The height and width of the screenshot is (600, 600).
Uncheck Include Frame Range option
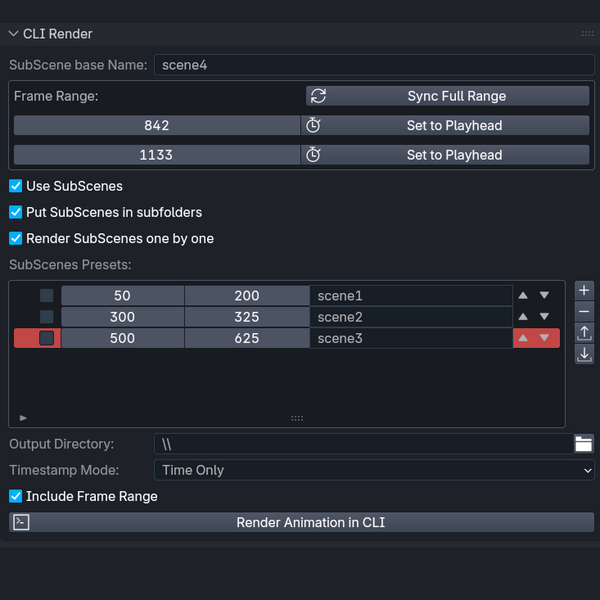(16, 496)
